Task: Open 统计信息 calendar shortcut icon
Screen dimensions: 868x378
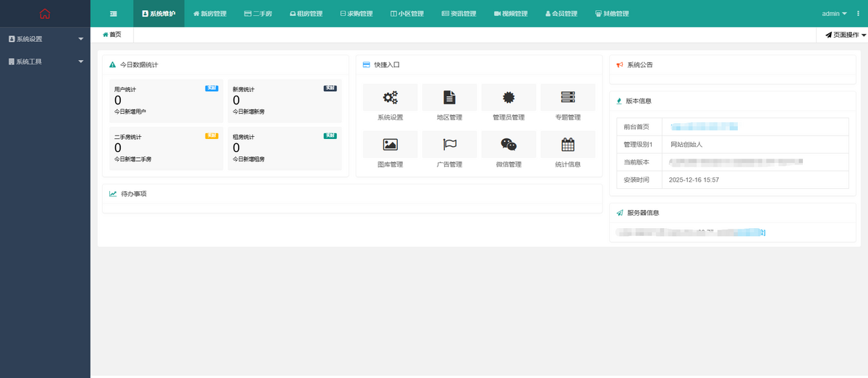Action: [568, 145]
